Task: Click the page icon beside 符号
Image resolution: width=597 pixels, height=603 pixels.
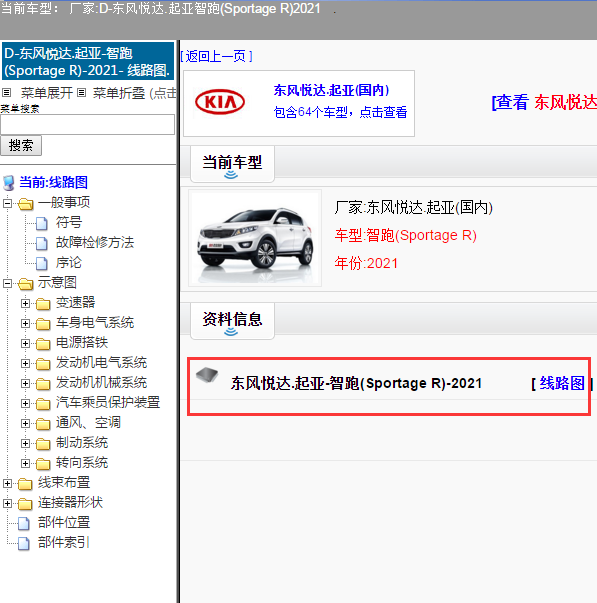Action: 42,223
